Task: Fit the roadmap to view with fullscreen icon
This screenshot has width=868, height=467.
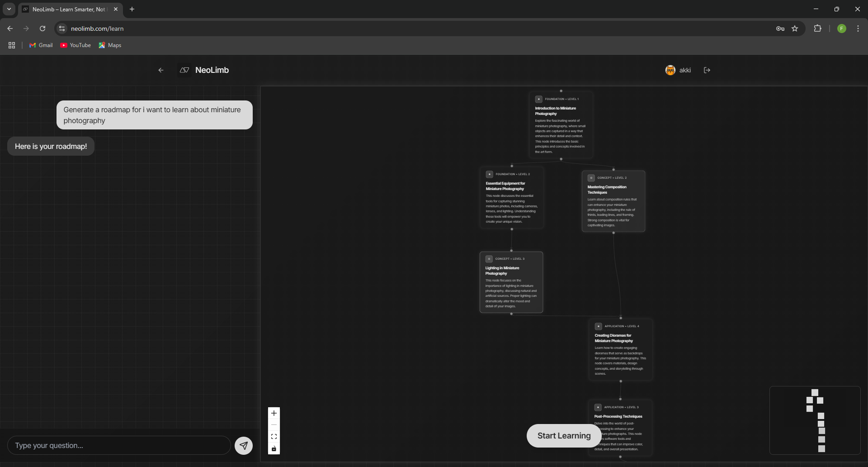Action: (x=274, y=436)
